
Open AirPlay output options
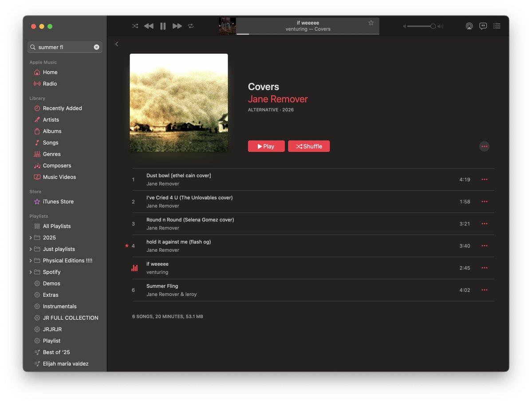coord(469,26)
